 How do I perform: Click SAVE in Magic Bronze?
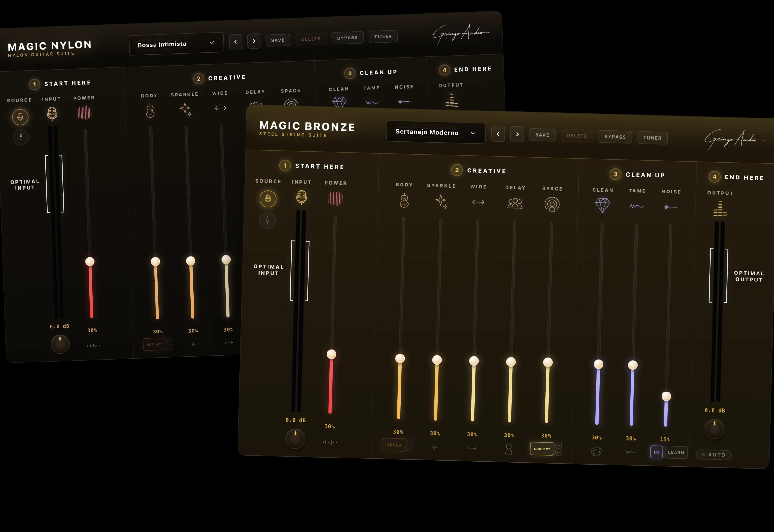pyautogui.click(x=542, y=135)
